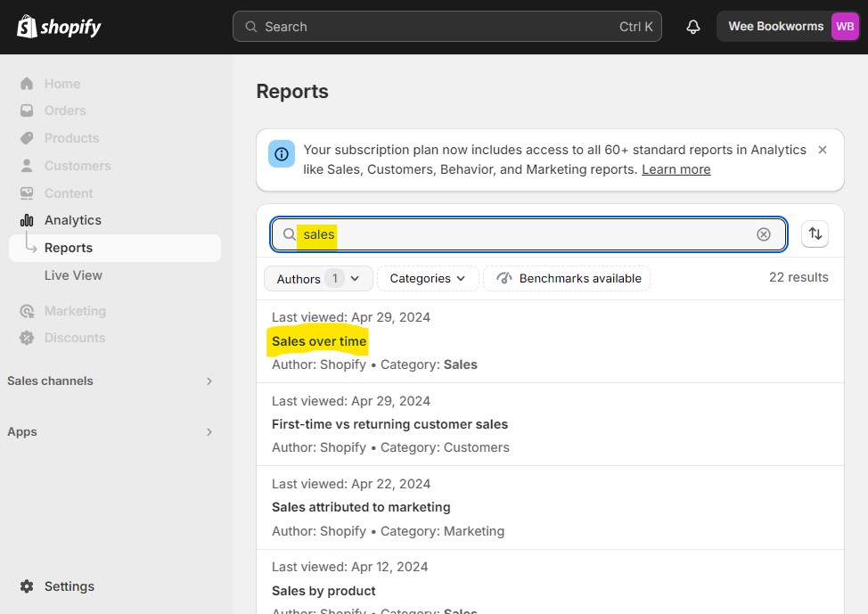Toggle the Benchmarks available filter
Screen dimensions: 868x614
click(x=567, y=279)
